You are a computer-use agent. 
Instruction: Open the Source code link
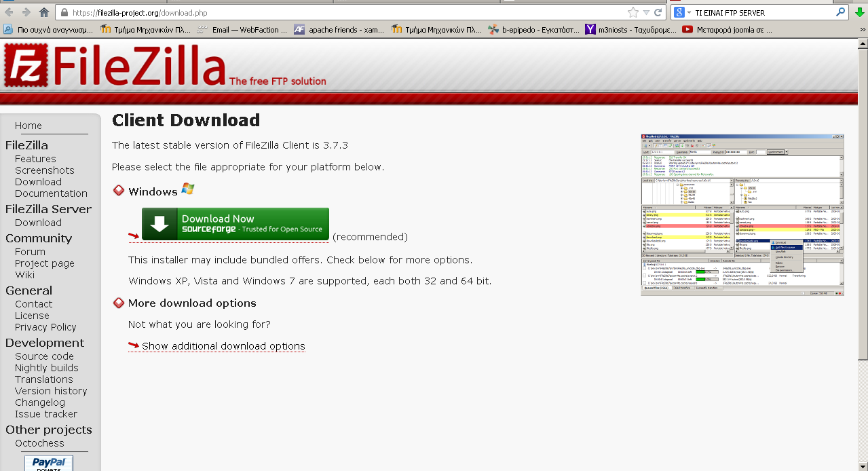(44, 356)
